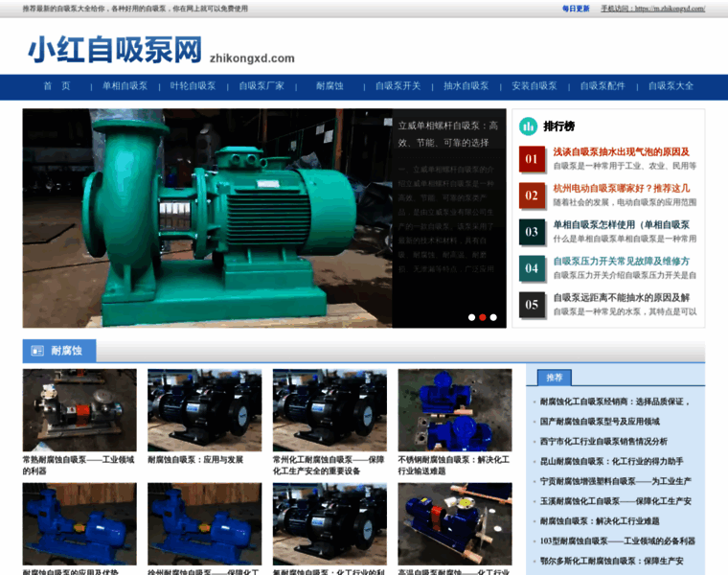This screenshot has height=575, width=728.
Task: Open title link 耐腐蚀自吸泵：应用与发展
Action: click(x=195, y=460)
